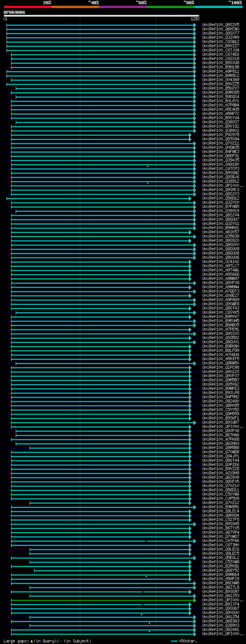Image resolution: width=246 pixels, height=644 pixels.
Task: Click label UniRef100_C5YV52
Action: coord(221,409)
